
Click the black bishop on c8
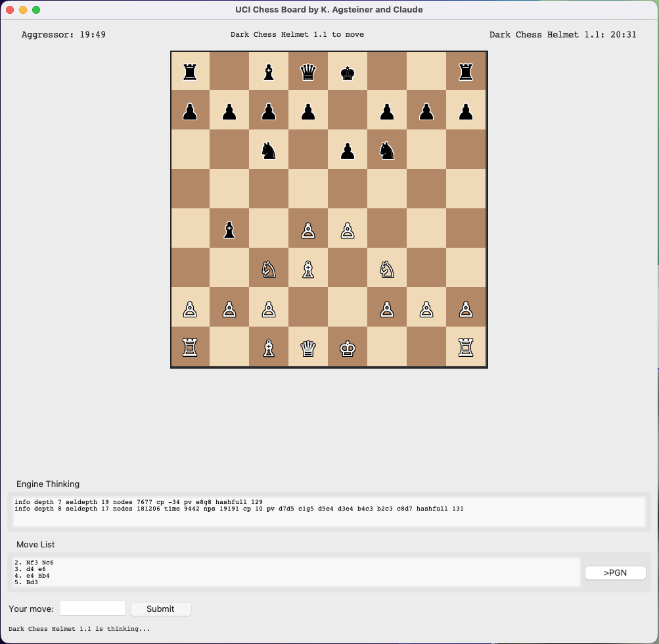(269, 71)
